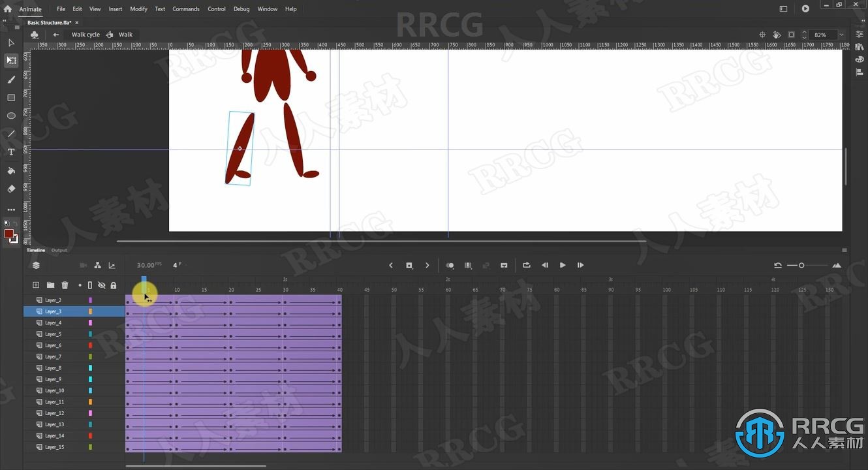
Task: Play the timeline animation
Action: (563, 265)
